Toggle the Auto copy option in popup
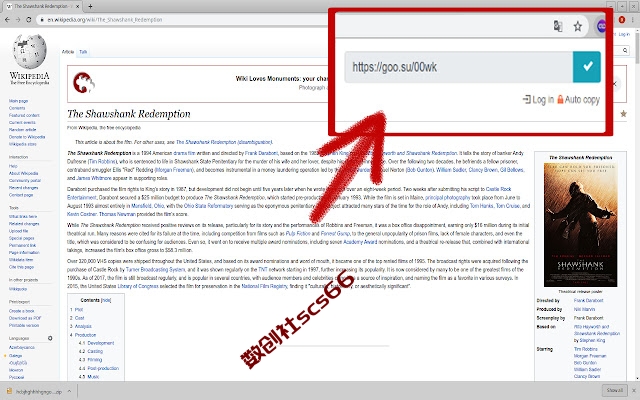 578,100
